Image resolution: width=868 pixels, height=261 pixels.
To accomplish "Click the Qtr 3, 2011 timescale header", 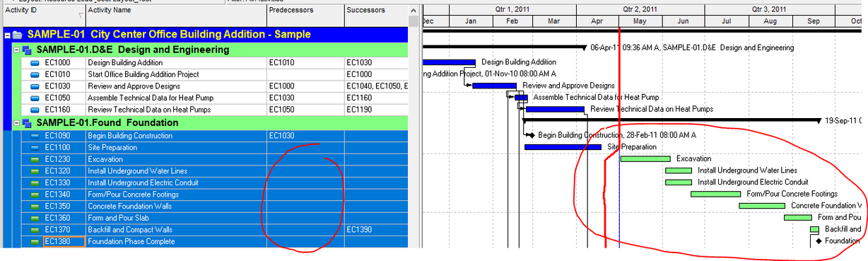I will point(769,9).
